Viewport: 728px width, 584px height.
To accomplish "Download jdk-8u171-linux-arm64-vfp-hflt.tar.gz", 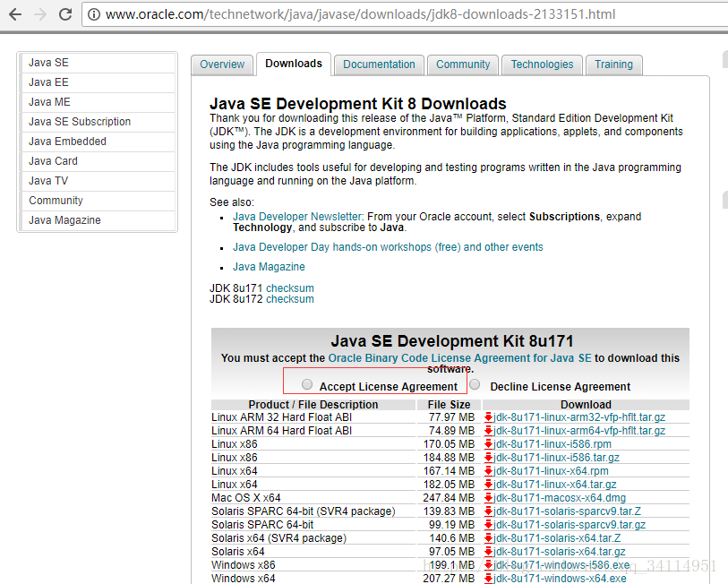I will coord(579,431).
